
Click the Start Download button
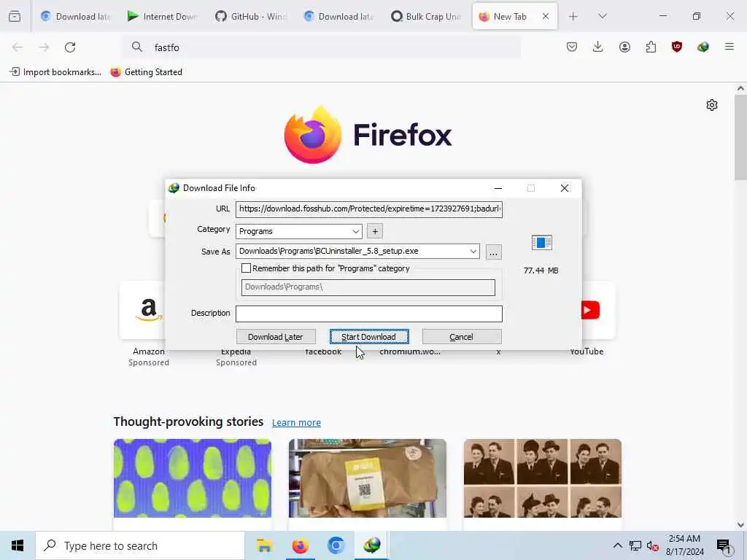click(x=369, y=337)
